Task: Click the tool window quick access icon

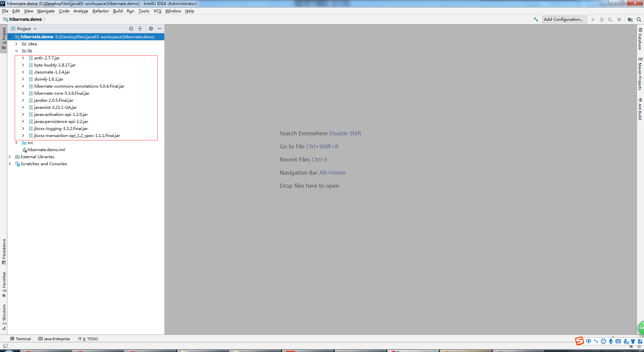Action: (5, 346)
